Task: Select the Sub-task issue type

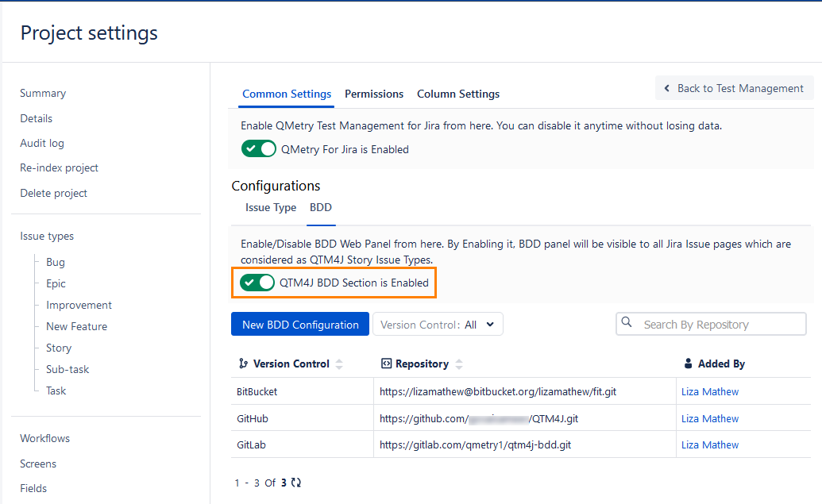Action: coord(68,369)
